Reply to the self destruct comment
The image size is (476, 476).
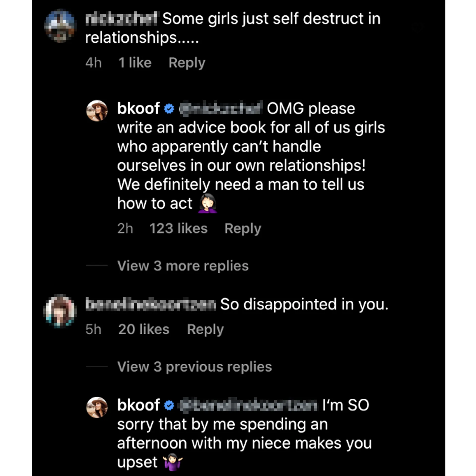click(187, 63)
